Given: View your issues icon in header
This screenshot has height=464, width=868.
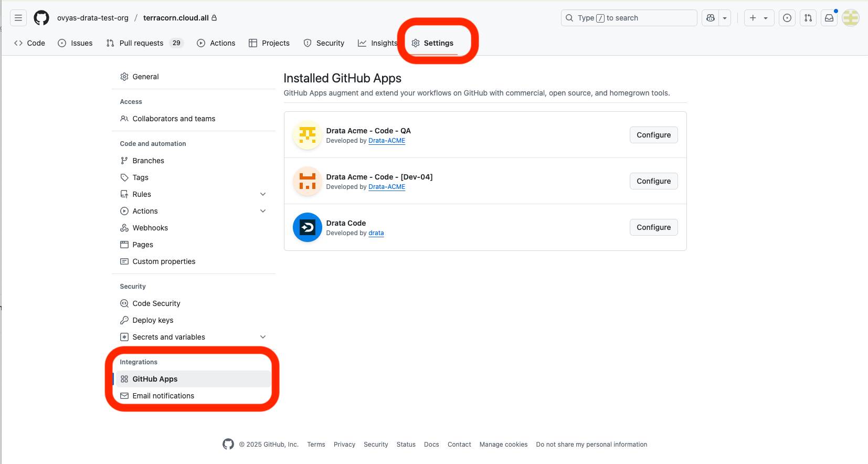Looking at the screenshot, I should (787, 18).
